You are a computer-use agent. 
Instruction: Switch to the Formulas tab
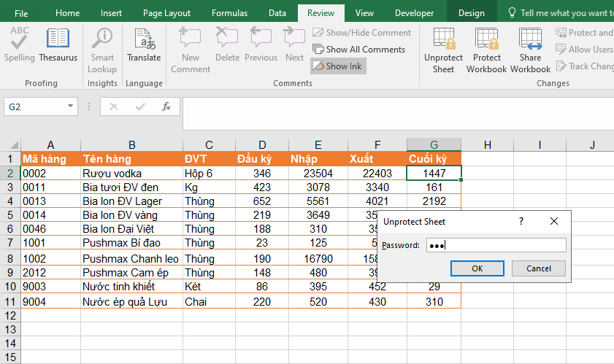(x=229, y=13)
